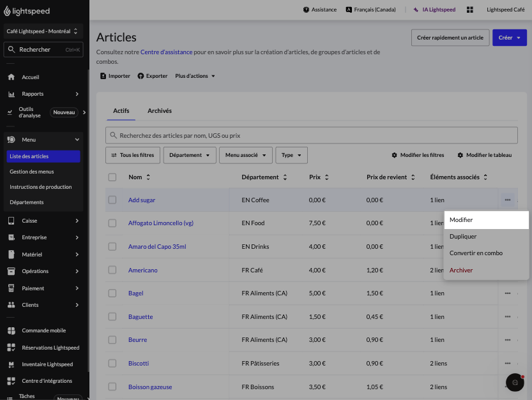
Task: Expand the Caisse sidebar chevron
Action: pyautogui.click(x=77, y=221)
